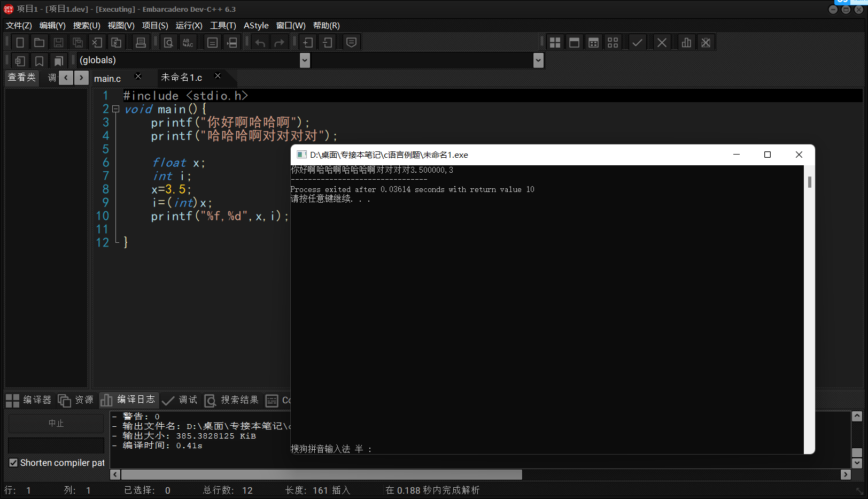
Task: Toggle the Shorten compiler paths checkbox
Action: click(x=13, y=463)
